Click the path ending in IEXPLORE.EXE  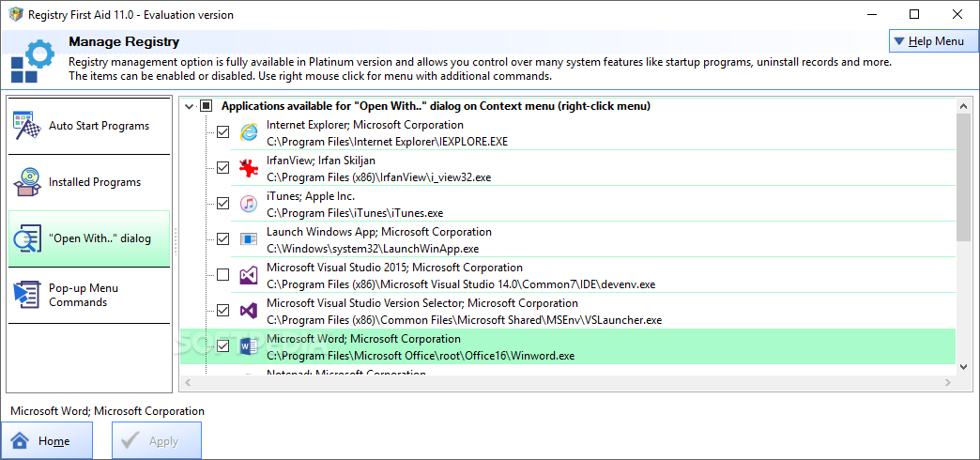(388, 142)
